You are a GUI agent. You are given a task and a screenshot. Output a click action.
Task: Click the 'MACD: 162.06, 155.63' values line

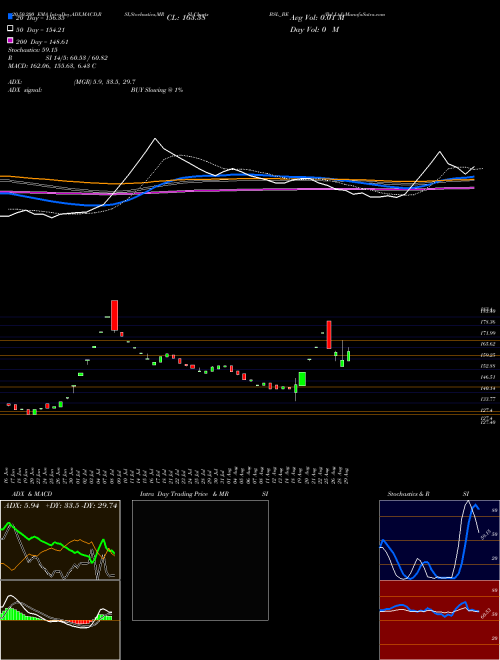tap(52, 66)
